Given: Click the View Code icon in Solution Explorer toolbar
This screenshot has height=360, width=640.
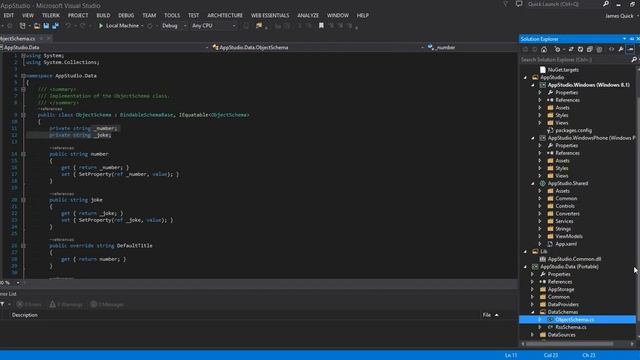Looking at the screenshot, I should coord(611,49).
